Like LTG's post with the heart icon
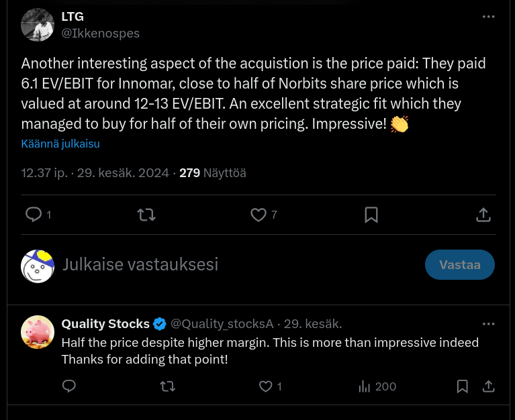This screenshot has width=515, height=420. point(259,215)
